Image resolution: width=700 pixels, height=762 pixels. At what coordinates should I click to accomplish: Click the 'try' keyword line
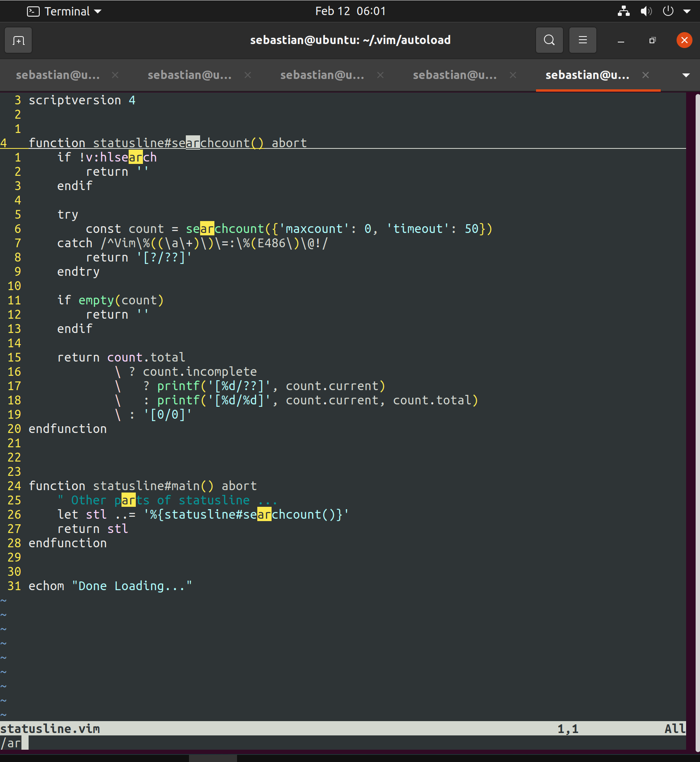coord(67,215)
